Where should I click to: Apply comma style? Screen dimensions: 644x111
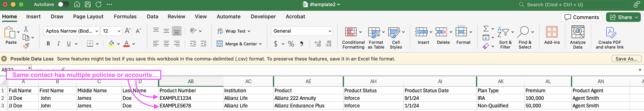point(302,44)
